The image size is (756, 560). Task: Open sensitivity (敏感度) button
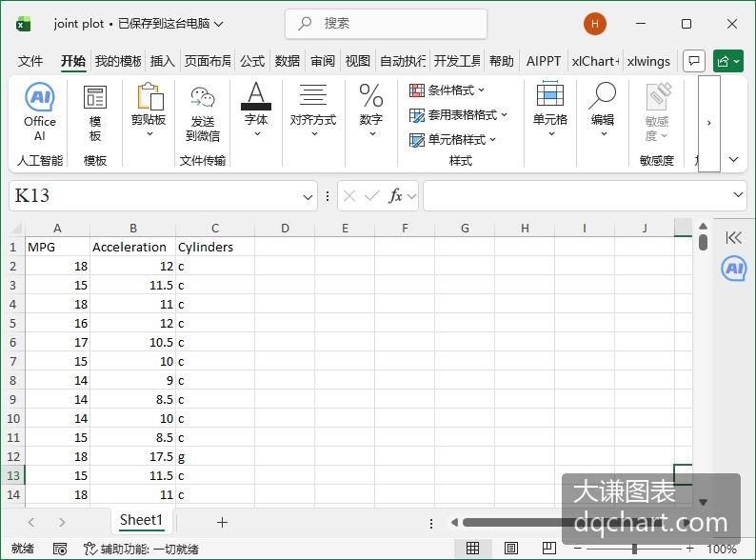pyautogui.click(x=657, y=111)
